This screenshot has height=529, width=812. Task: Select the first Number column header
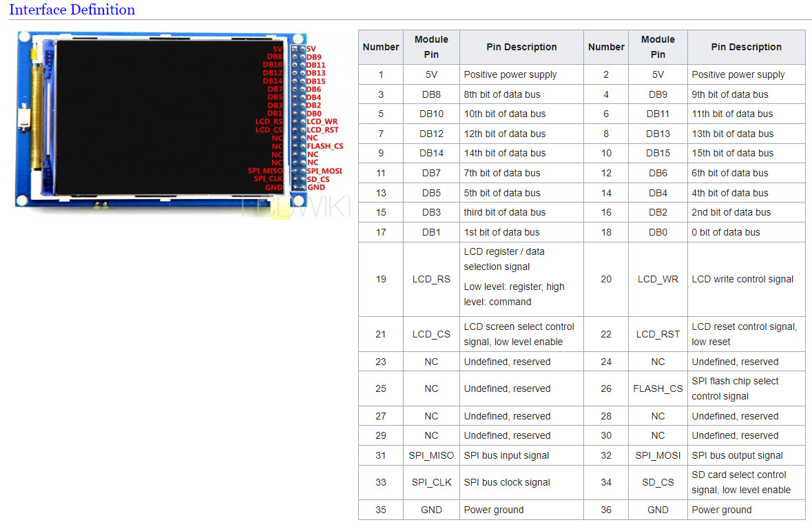pos(381,47)
